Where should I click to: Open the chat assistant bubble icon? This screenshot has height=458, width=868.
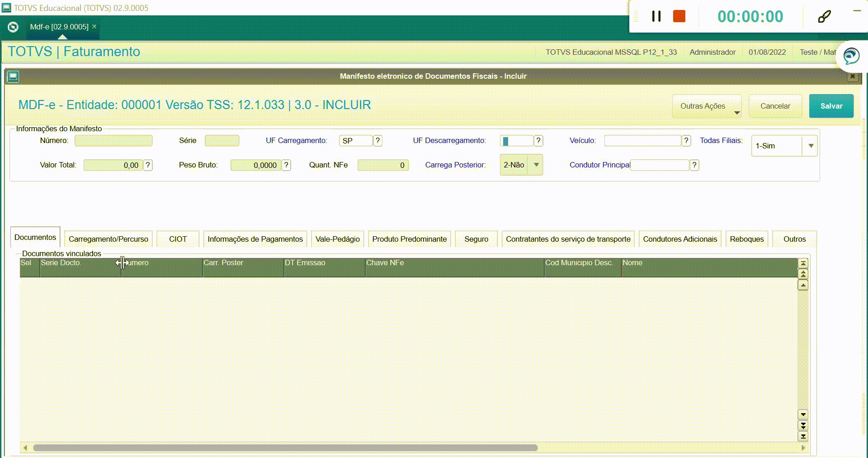tap(851, 57)
